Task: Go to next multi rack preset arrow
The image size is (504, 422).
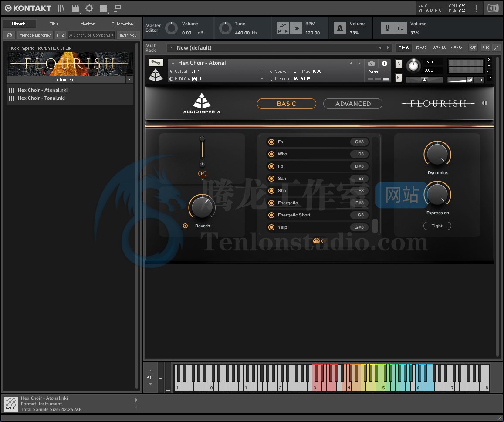Action: 388,48
